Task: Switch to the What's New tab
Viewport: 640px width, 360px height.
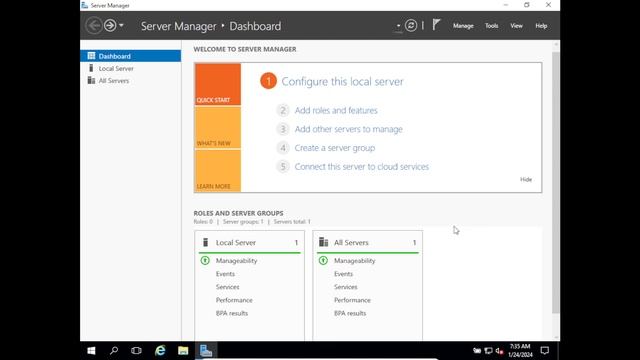Action: tap(218, 128)
